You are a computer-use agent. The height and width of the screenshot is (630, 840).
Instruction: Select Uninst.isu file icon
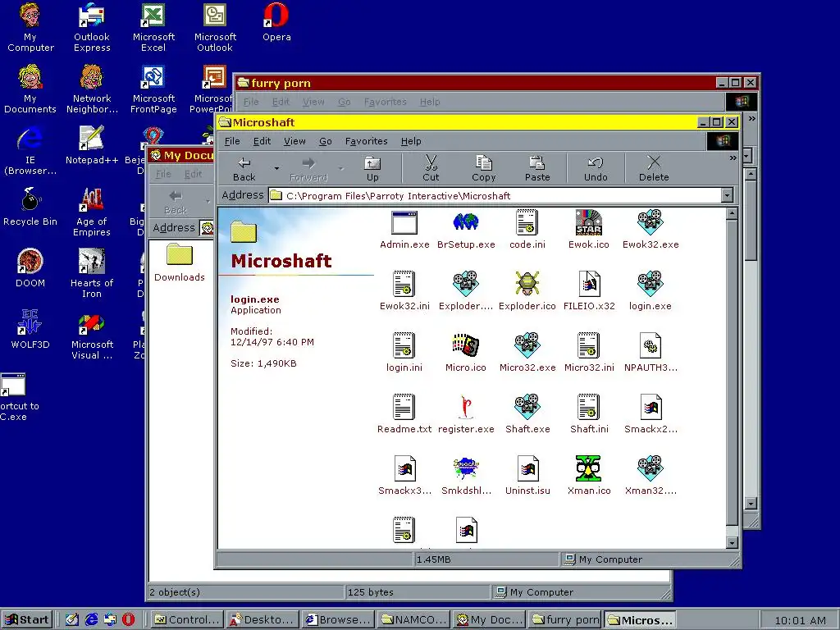[x=527, y=468]
